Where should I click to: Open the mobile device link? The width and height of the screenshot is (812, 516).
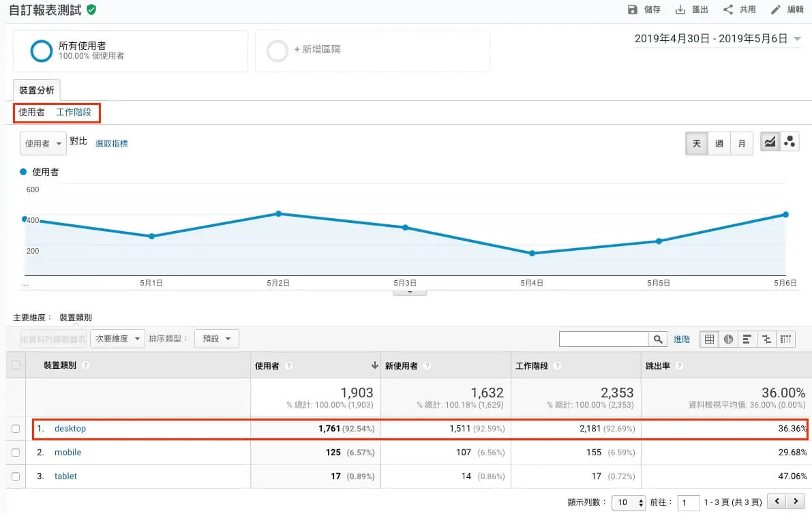pyautogui.click(x=68, y=453)
